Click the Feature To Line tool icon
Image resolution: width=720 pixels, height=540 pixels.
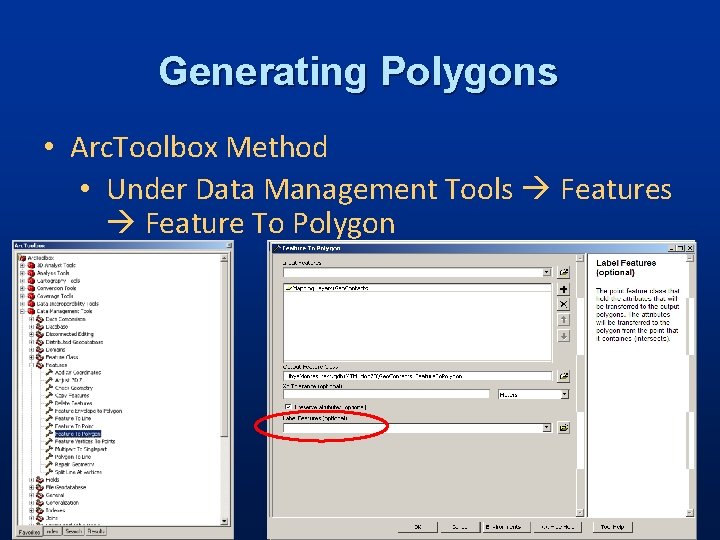(49, 418)
